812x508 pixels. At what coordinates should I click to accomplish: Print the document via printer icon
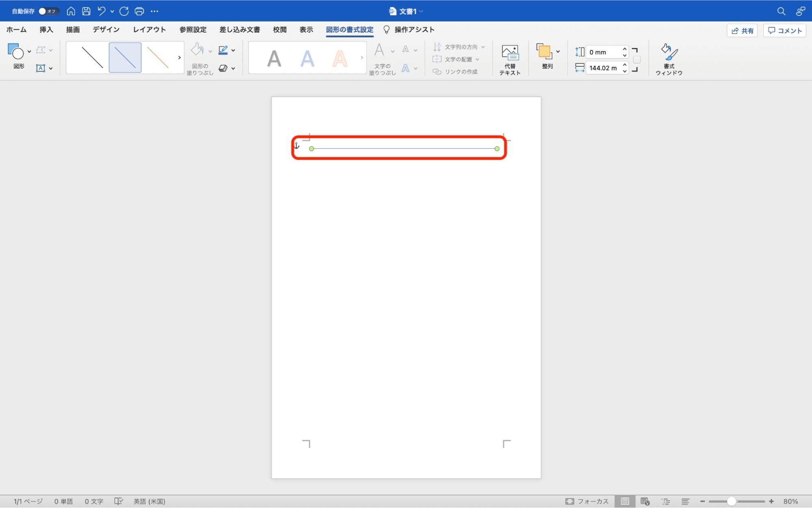(x=139, y=11)
